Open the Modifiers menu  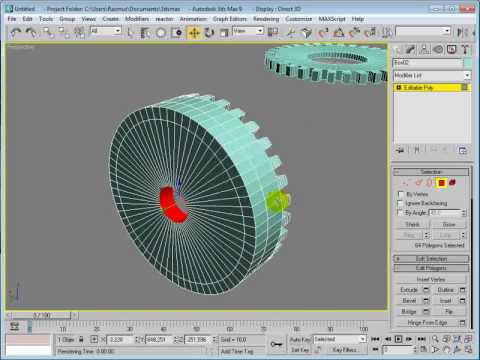point(137,19)
